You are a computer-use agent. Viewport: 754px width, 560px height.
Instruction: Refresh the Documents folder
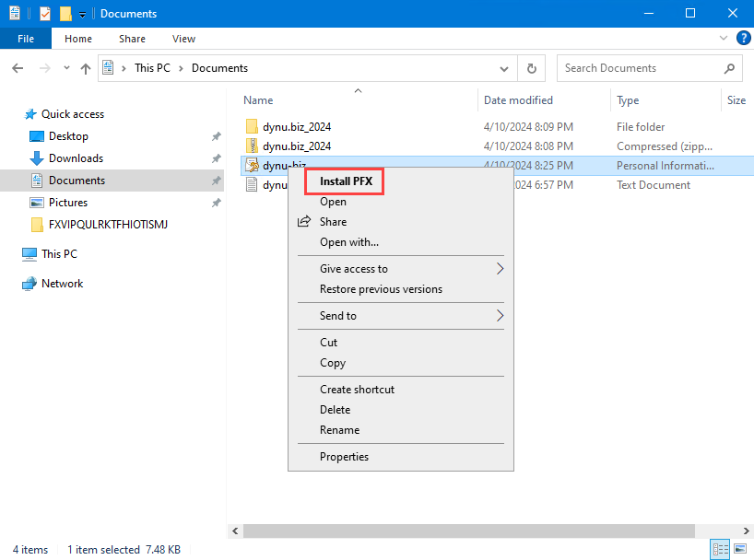tap(531, 69)
